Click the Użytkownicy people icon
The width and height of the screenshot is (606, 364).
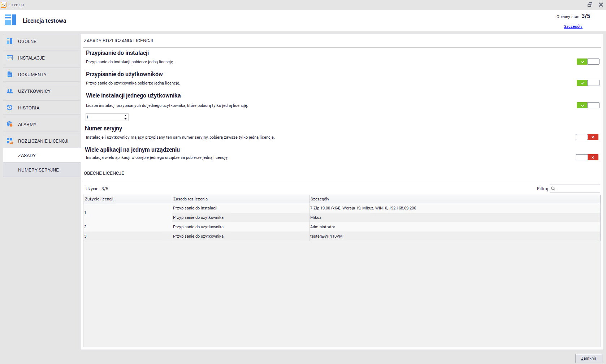click(x=10, y=91)
